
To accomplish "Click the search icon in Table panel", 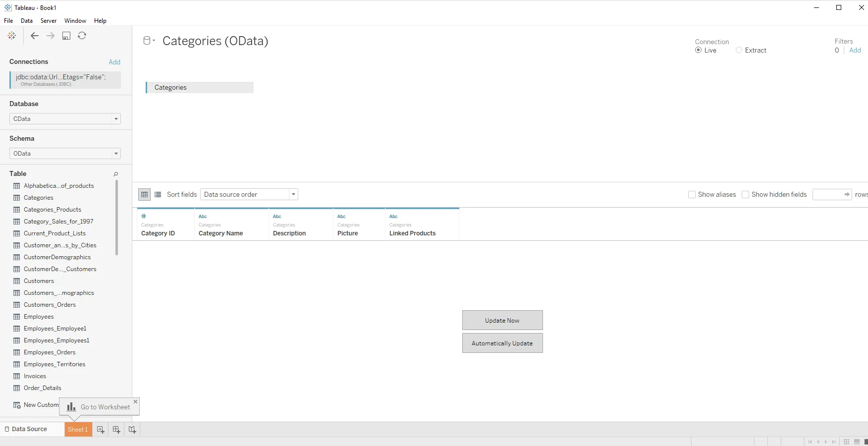I will coord(115,174).
